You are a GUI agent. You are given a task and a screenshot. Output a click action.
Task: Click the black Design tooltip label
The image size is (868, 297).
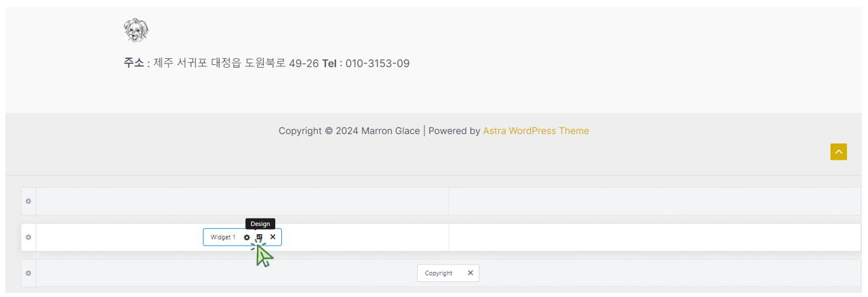click(260, 224)
